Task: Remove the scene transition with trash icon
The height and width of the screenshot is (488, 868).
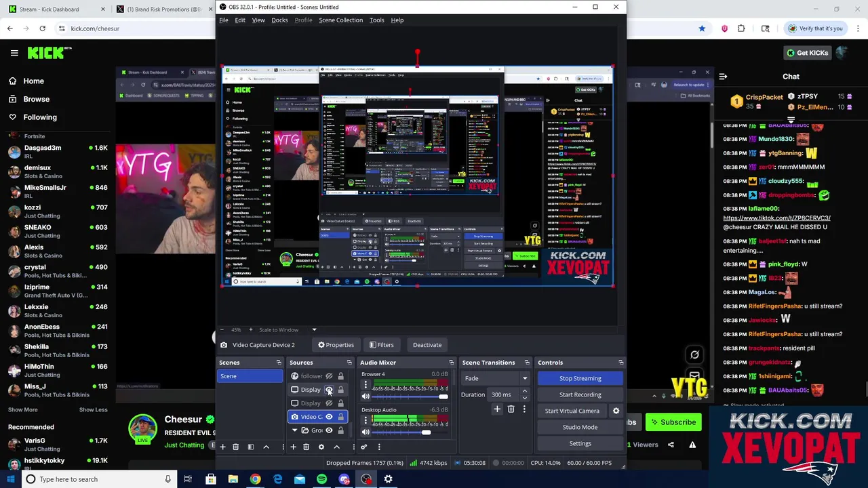Action: pyautogui.click(x=511, y=409)
